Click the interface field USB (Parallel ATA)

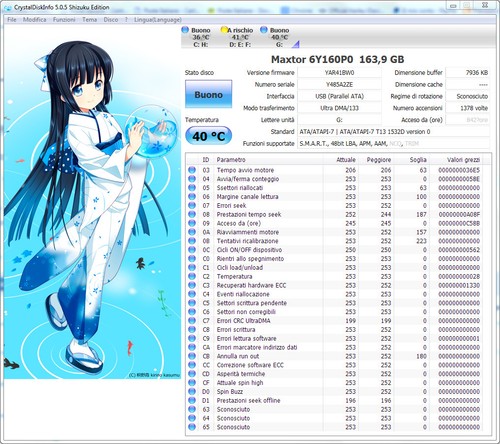point(339,96)
